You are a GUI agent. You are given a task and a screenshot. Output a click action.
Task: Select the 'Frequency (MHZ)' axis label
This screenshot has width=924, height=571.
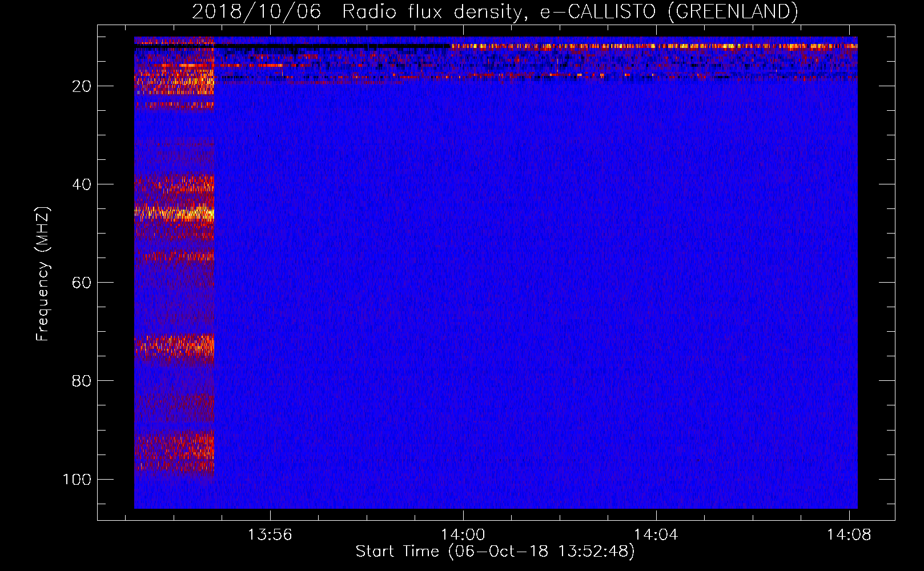click(x=43, y=274)
